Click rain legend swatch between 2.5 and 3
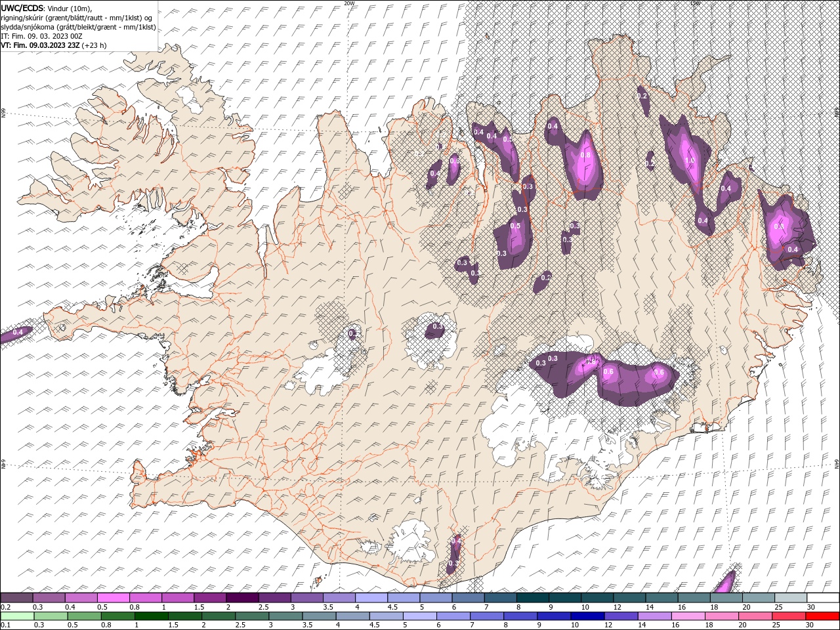Image resolution: width=840 pixels, height=630 pixels. pyautogui.click(x=251, y=616)
